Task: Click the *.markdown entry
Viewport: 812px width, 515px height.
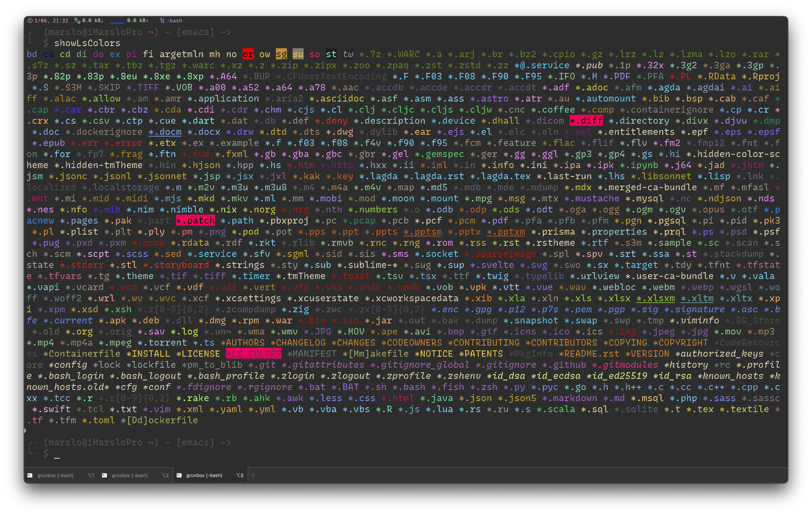Action: (x=570, y=398)
